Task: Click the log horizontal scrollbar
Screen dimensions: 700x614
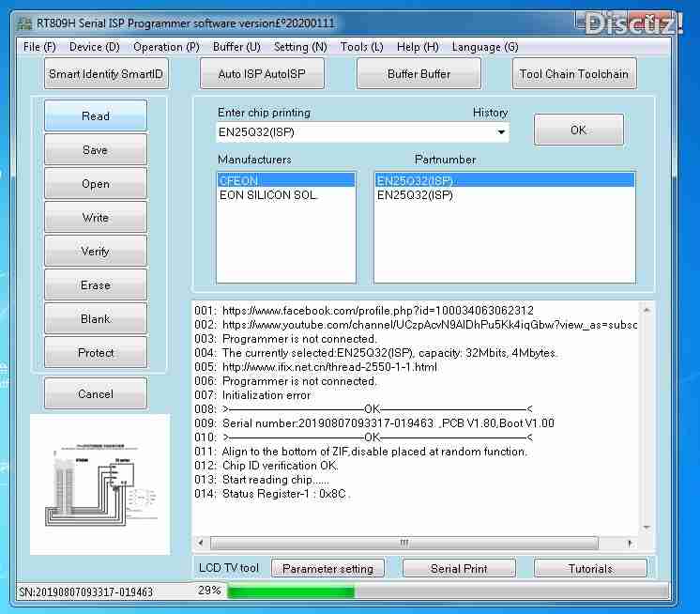Action: point(404,543)
